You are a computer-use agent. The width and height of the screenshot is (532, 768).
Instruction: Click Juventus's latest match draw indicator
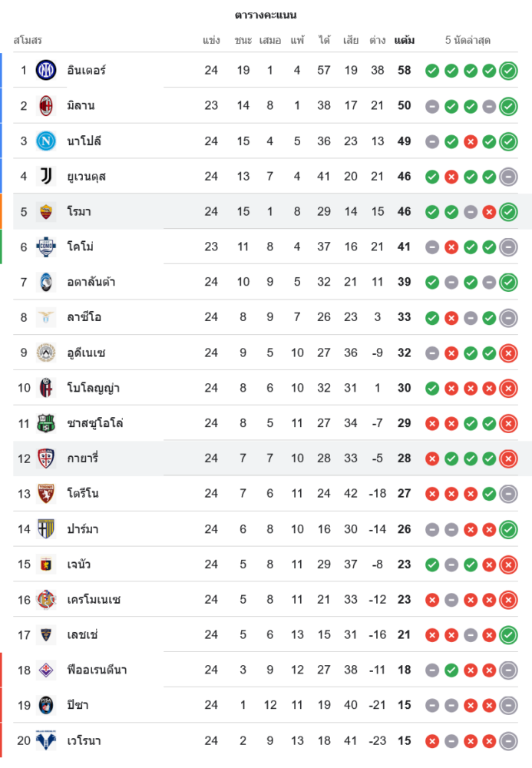pyautogui.click(x=508, y=177)
